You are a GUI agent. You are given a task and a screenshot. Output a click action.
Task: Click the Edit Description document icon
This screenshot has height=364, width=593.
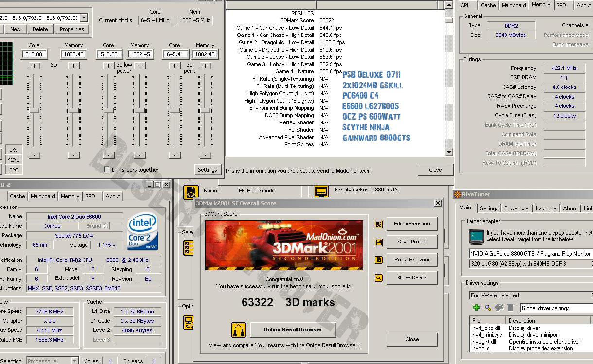pos(378,224)
